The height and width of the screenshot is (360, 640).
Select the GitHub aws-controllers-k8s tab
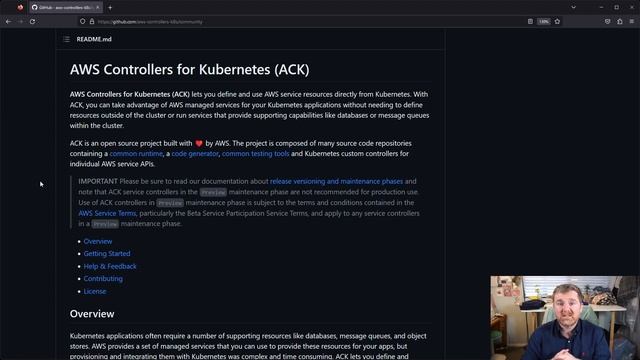tap(65, 7)
